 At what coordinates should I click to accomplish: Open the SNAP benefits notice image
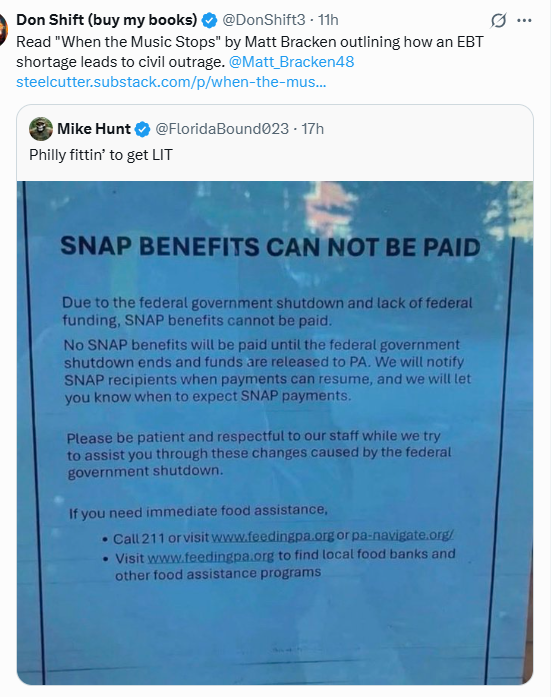275,433
